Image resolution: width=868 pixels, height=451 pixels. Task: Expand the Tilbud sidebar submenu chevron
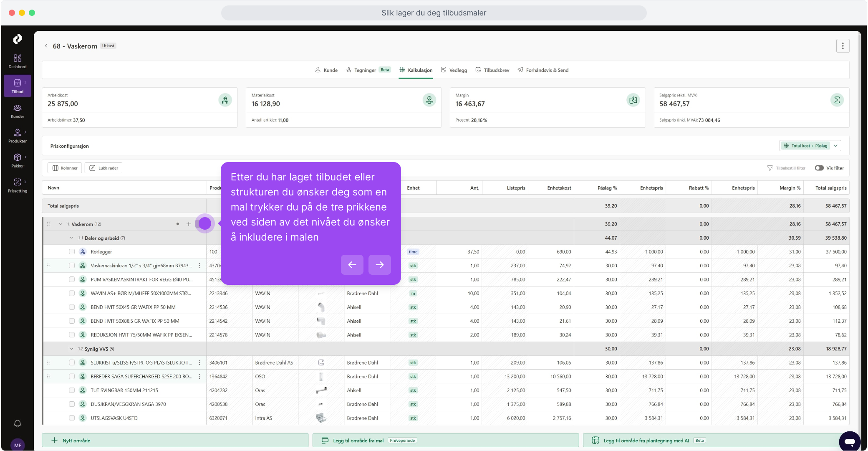(x=25, y=82)
